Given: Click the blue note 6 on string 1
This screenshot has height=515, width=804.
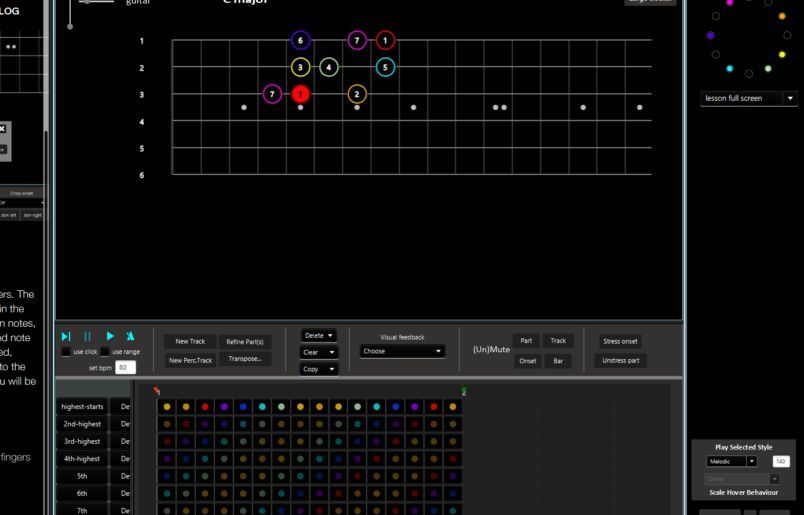Looking at the screenshot, I should (300, 41).
